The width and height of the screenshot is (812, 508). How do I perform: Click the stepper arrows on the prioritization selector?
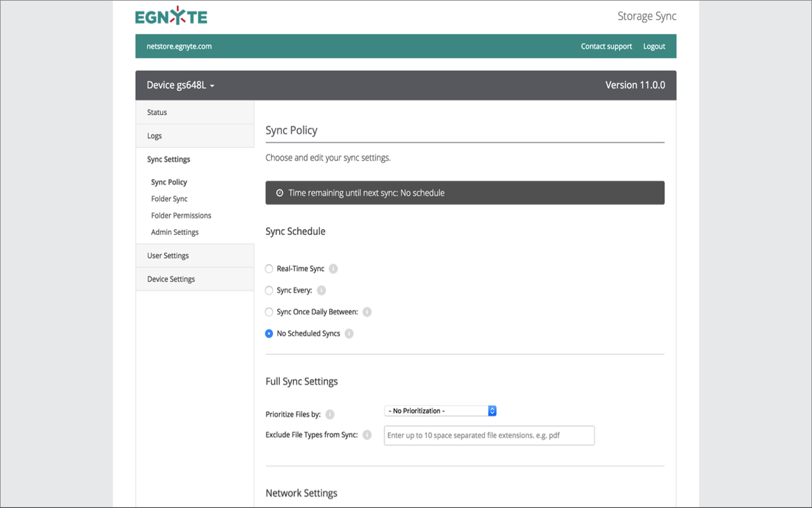click(492, 411)
